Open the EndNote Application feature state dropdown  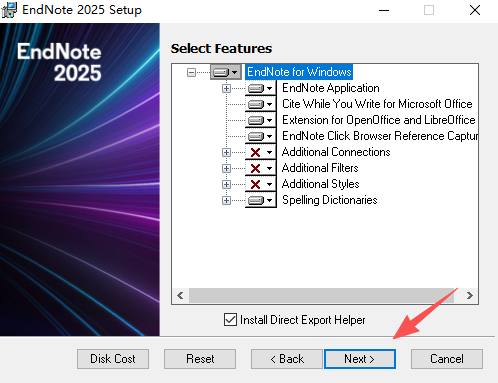point(261,88)
